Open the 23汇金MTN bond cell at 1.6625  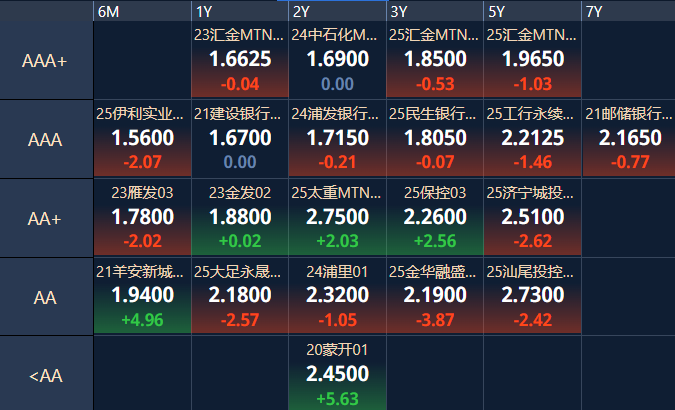click(240, 60)
